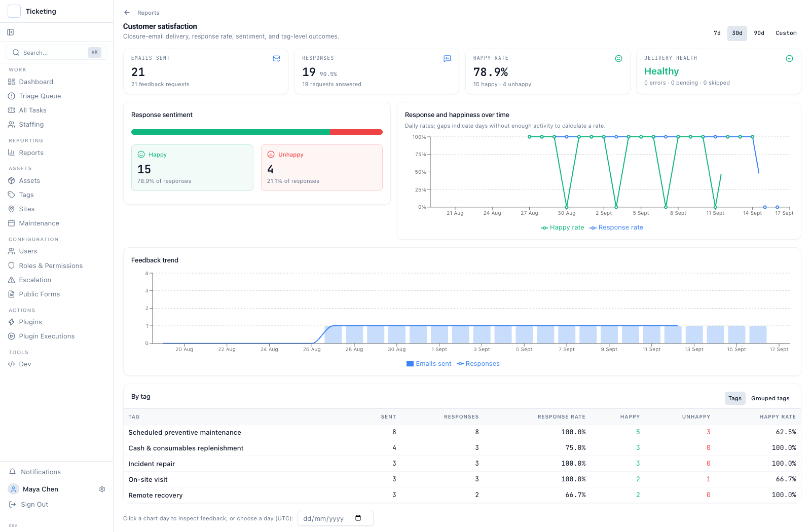Collapse the sidebar panel icon
The image size is (811, 532).
pyautogui.click(x=11, y=32)
